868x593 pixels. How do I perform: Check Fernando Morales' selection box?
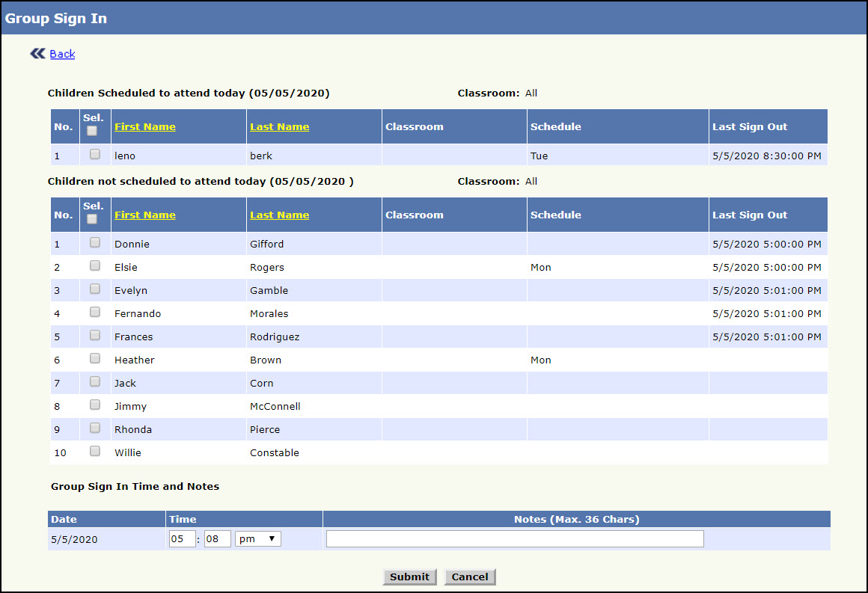[x=95, y=312]
